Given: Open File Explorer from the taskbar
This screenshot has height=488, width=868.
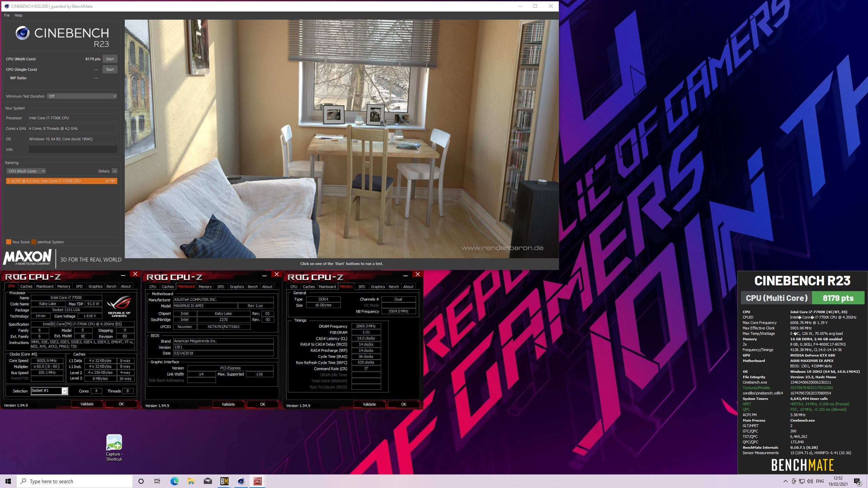Looking at the screenshot, I should pyautogui.click(x=191, y=481).
